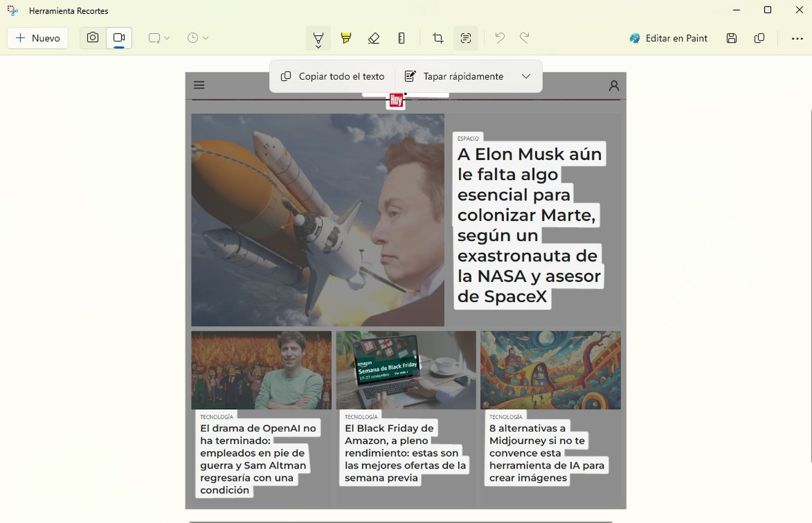Open the pen tool options chevron
Screen dimensions: 812x523
[x=318, y=47]
